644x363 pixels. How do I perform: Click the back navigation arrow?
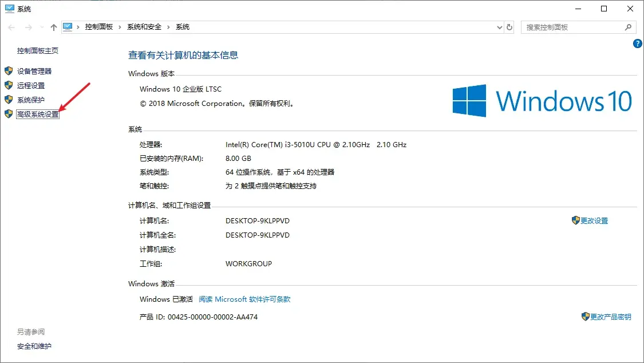(11, 27)
